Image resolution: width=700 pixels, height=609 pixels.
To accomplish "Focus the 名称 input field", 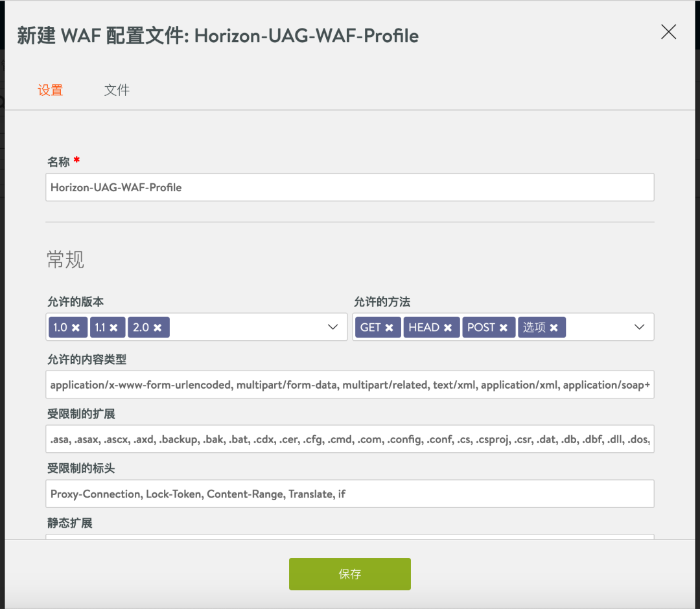I will [349, 187].
